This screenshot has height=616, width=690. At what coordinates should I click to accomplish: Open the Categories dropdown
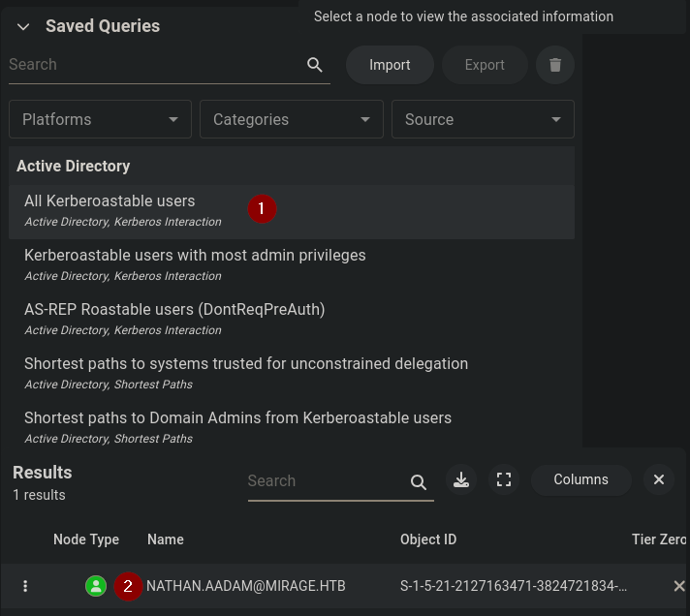291,119
